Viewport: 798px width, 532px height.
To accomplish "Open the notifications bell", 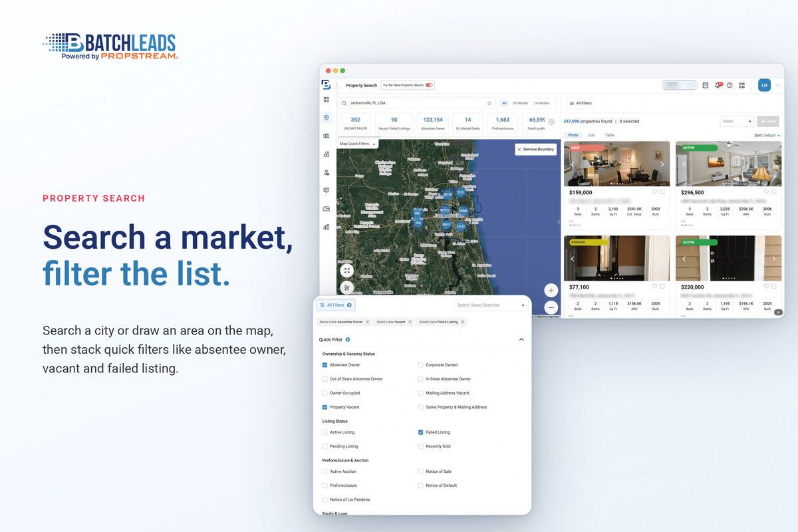I will (718, 85).
